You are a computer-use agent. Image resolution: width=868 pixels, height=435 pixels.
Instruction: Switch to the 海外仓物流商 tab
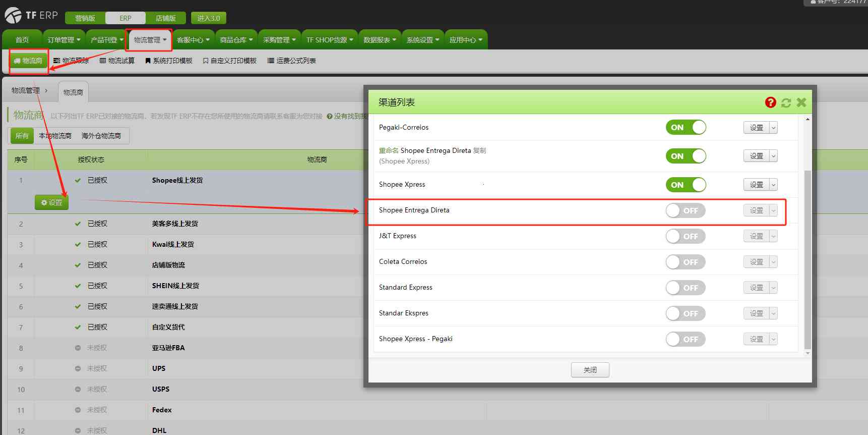pyautogui.click(x=101, y=136)
